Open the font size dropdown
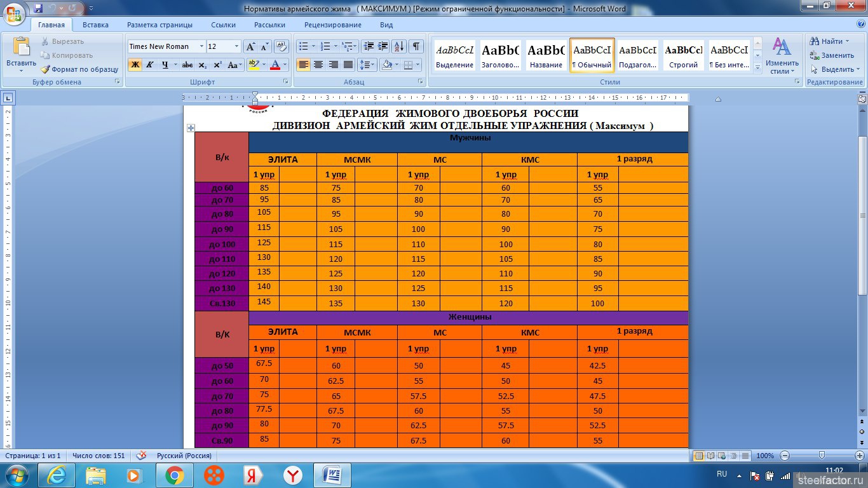The width and height of the screenshot is (868, 488). pos(237,46)
